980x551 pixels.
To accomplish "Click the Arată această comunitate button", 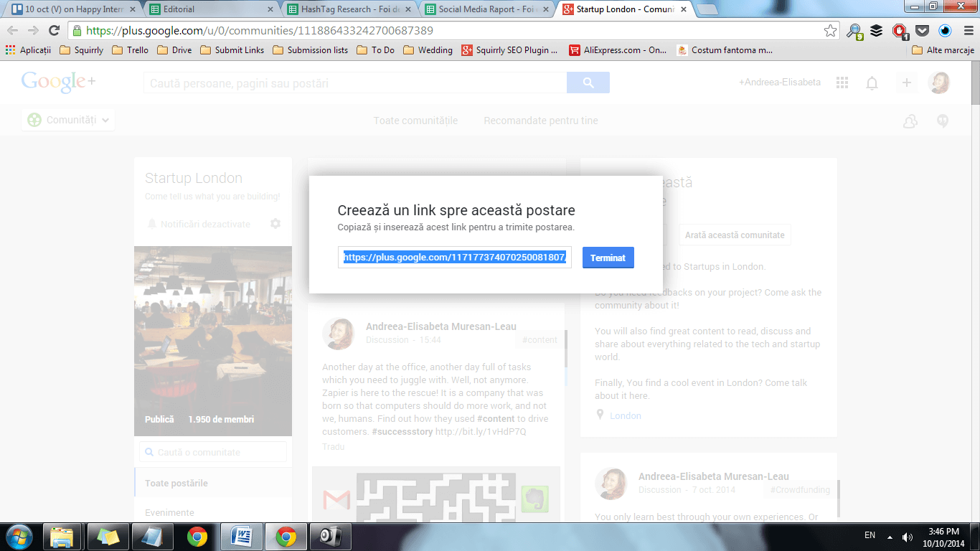I will pos(735,235).
